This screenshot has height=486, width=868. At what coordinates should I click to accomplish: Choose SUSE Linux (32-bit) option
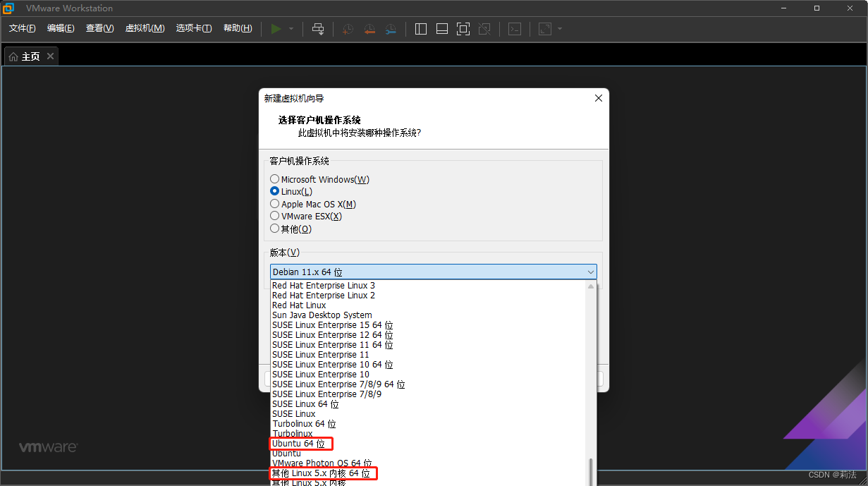(428, 414)
